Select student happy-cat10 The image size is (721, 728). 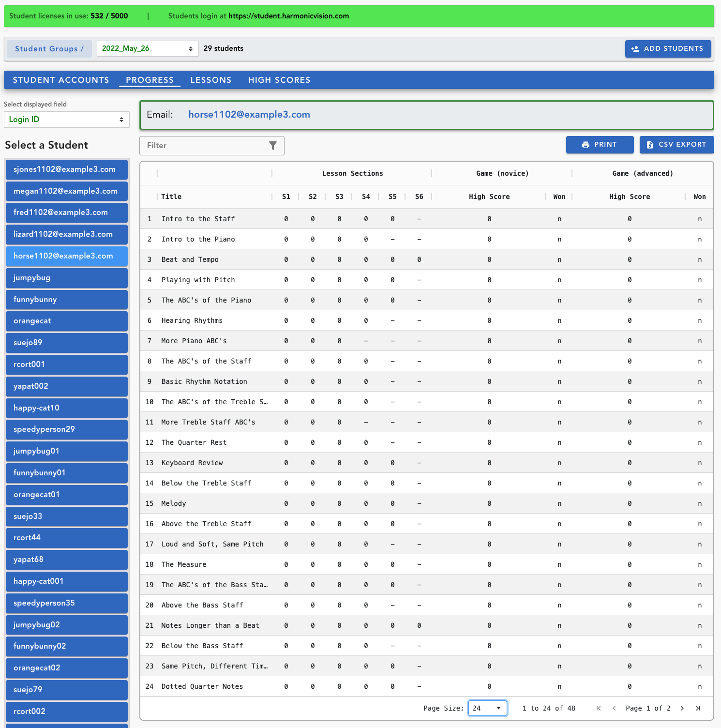pyautogui.click(x=67, y=408)
